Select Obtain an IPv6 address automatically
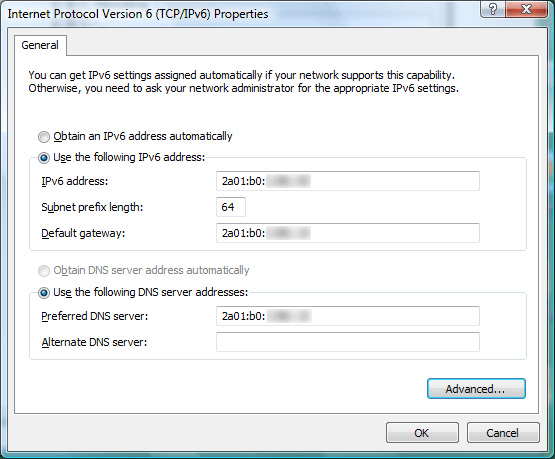Viewport: 555px width, 459px height. point(44,137)
